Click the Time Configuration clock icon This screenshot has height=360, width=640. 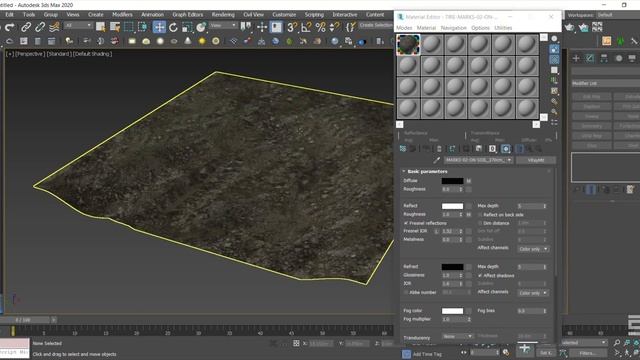[x=506, y=352]
